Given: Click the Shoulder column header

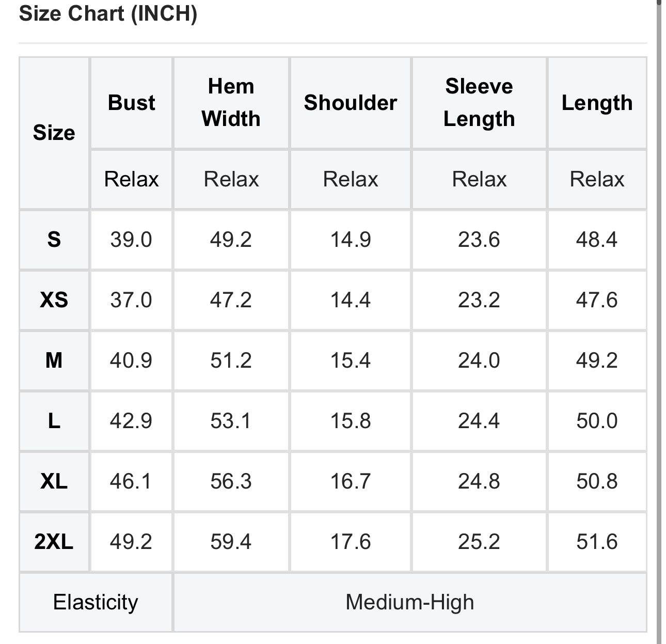Looking at the screenshot, I should click(x=350, y=103).
